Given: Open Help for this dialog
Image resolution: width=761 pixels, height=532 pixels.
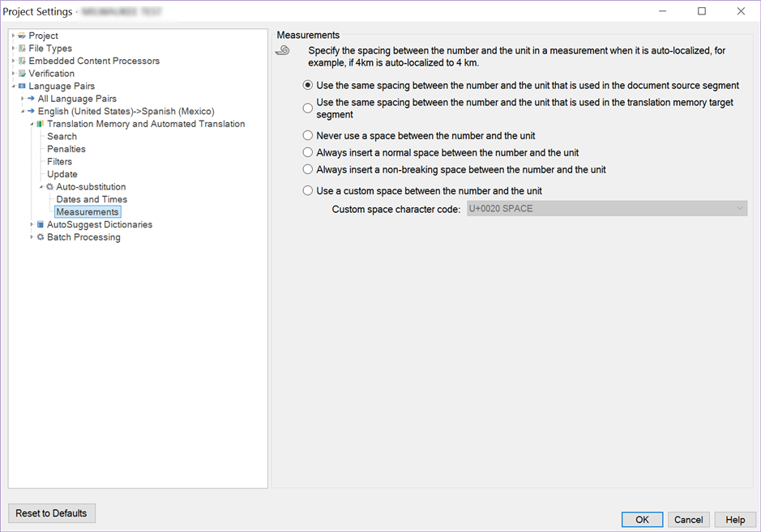Looking at the screenshot, I should pos(735,519).
